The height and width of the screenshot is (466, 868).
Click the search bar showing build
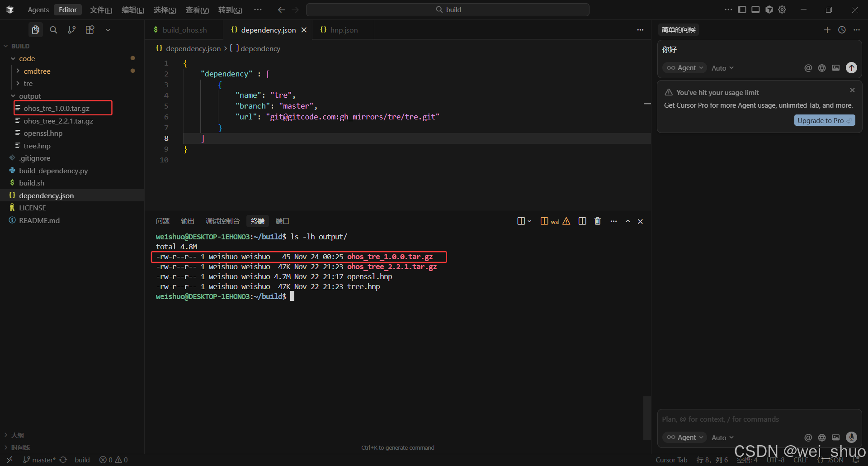tap(448, 10)
